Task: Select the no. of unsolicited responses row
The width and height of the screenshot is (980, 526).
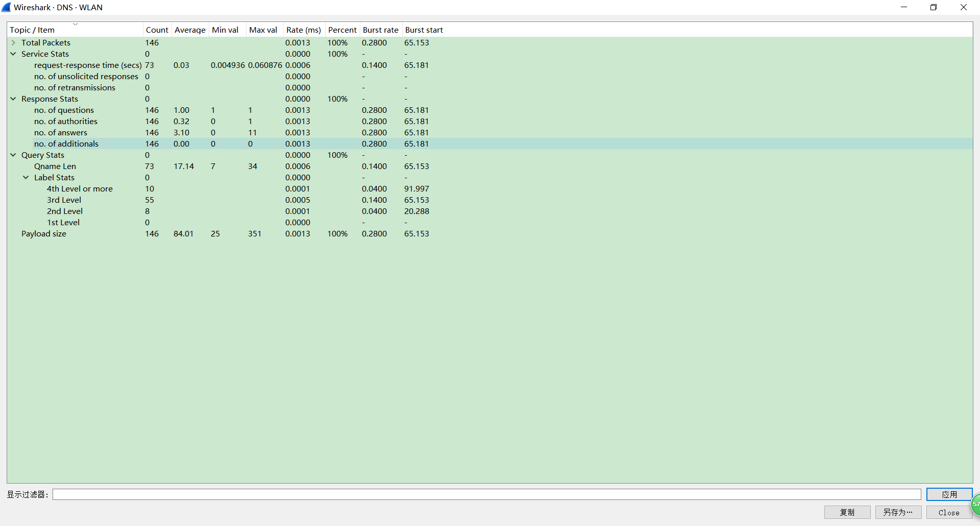Action: click(490, 77)
